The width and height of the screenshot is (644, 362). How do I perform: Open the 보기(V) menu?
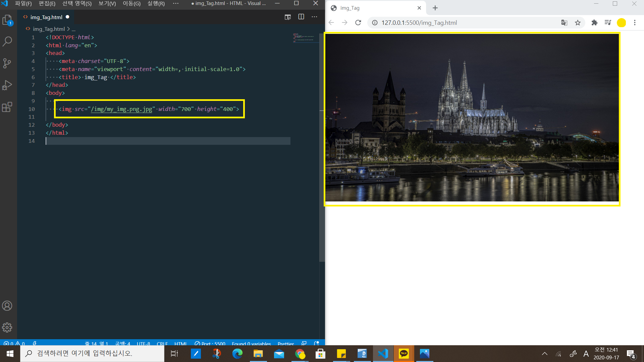click(107, 3)
